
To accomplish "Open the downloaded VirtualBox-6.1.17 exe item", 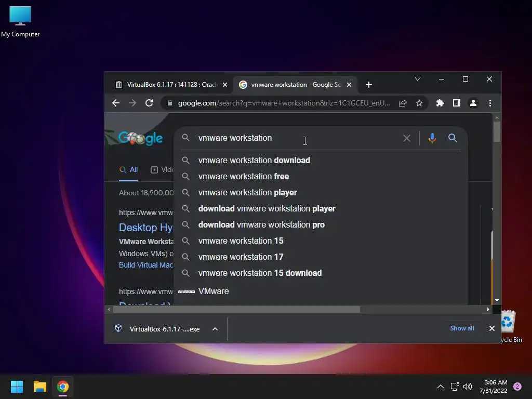I will [x=158, y=329].
